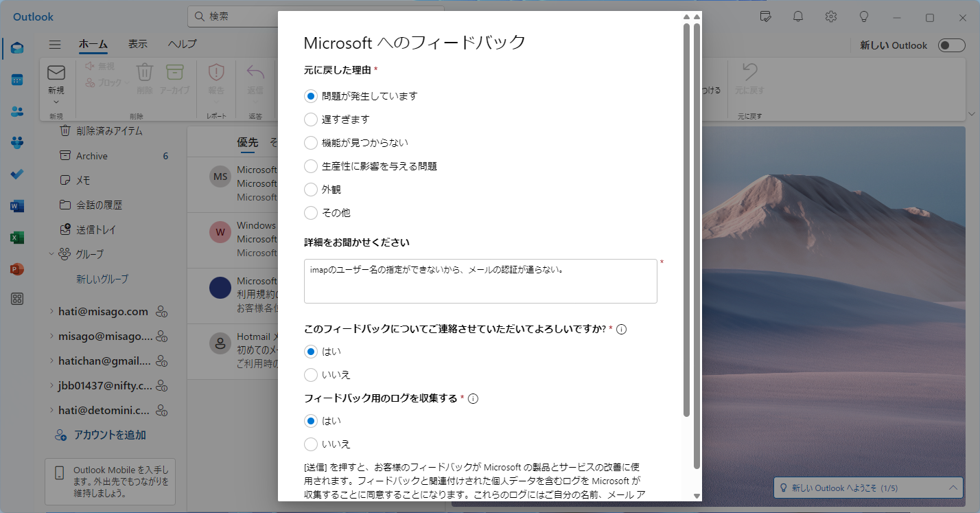Collapse the グループ section
This screenshot has height=513, width=980.
pyautogui.click(x=51, y=254)
